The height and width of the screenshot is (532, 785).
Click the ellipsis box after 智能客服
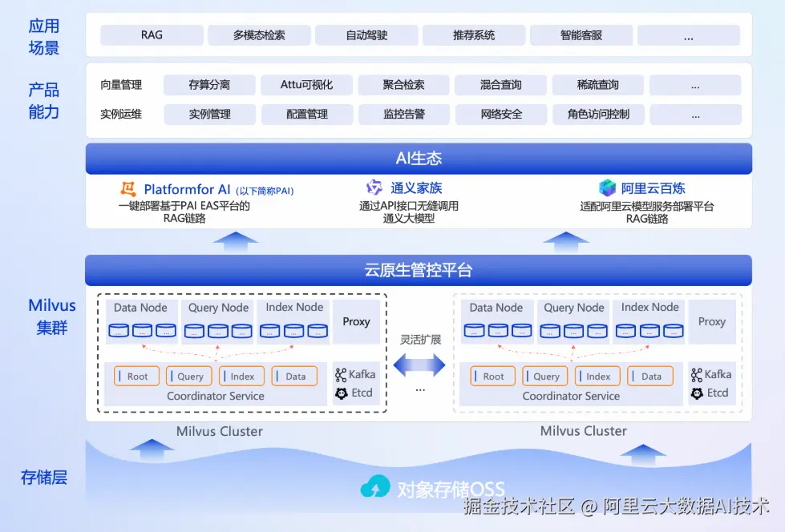click(689, 35)
